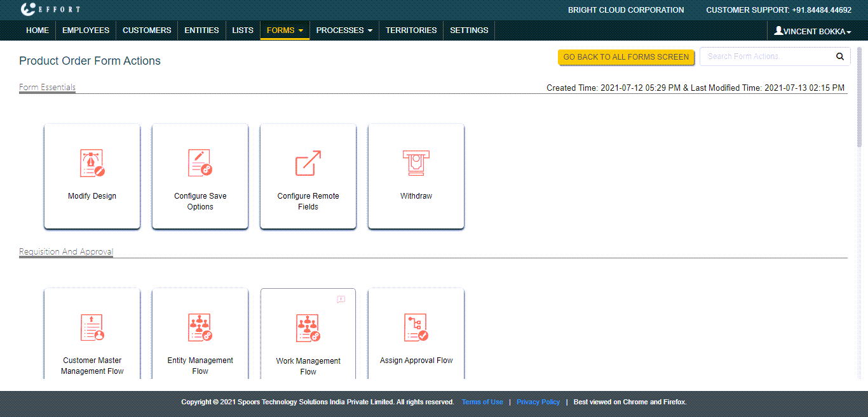
Task: Open Entity Management Flow icon
Action: tap(200, 328)
